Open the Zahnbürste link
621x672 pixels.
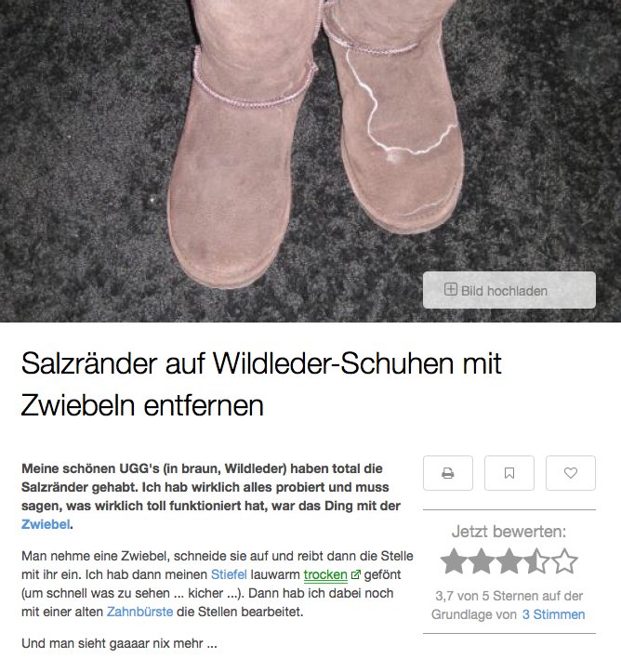pyautogui.click(x=139, y=612)
